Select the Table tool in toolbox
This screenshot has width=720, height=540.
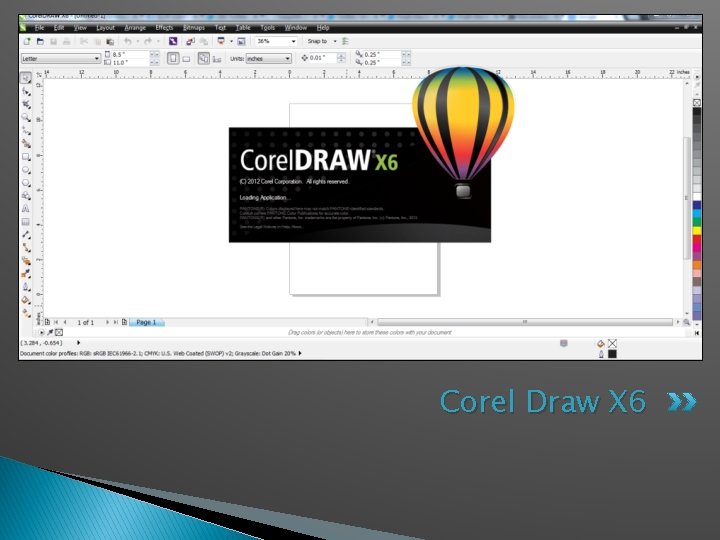tap(26, 222)
